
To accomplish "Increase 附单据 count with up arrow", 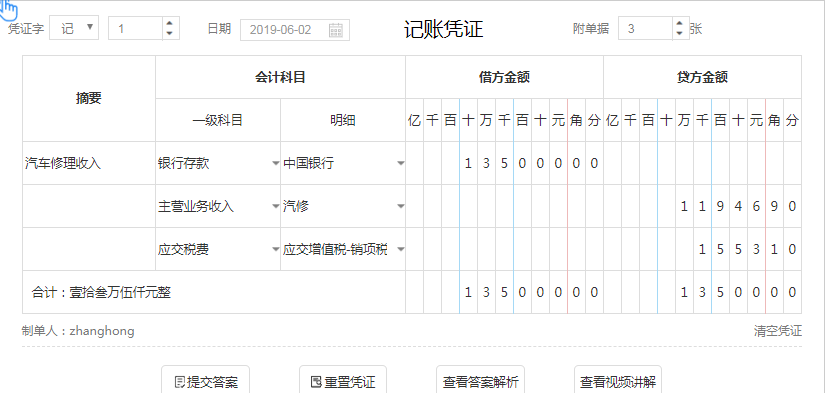I will coord(680,23).
